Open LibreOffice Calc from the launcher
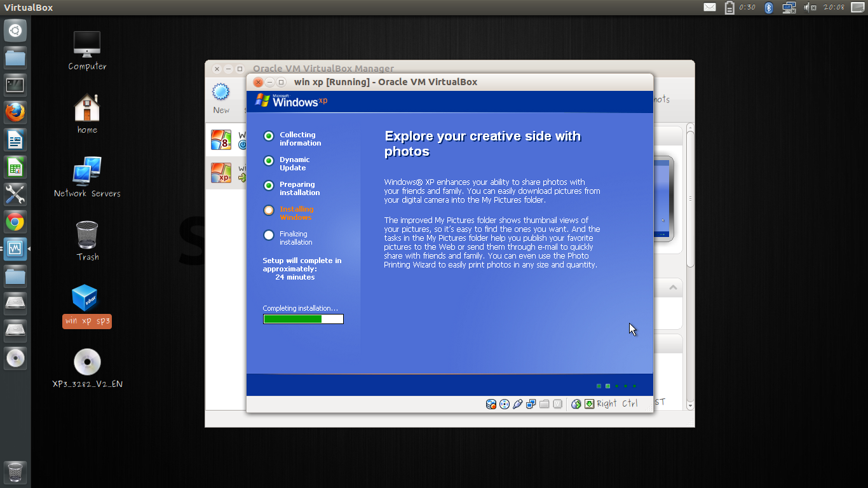Viewport: 868px width, 488px height. click(x=15, y=167)
